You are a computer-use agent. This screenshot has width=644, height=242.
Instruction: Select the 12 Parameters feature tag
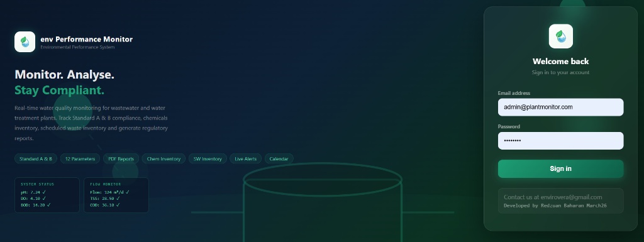[80, 159]
